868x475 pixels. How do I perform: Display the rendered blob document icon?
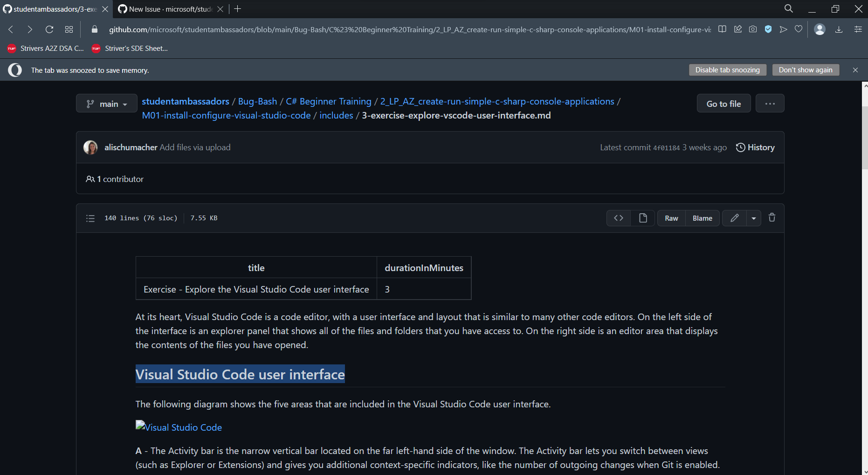pyautogui.click(x=643, y=218)
